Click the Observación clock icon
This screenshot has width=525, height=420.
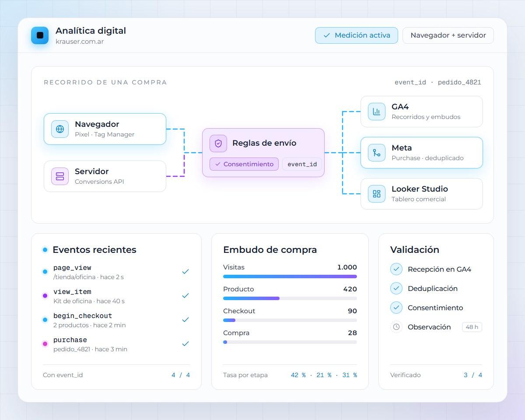(396, 327)
